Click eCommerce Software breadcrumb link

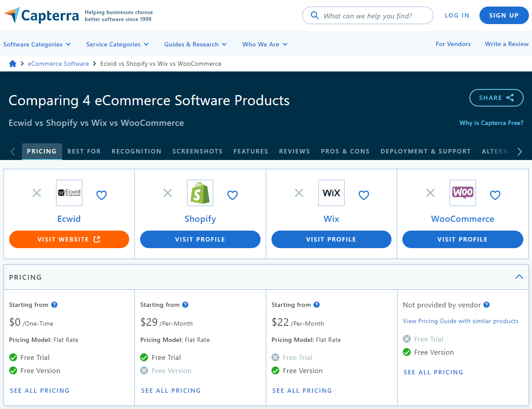pos(58,64)
